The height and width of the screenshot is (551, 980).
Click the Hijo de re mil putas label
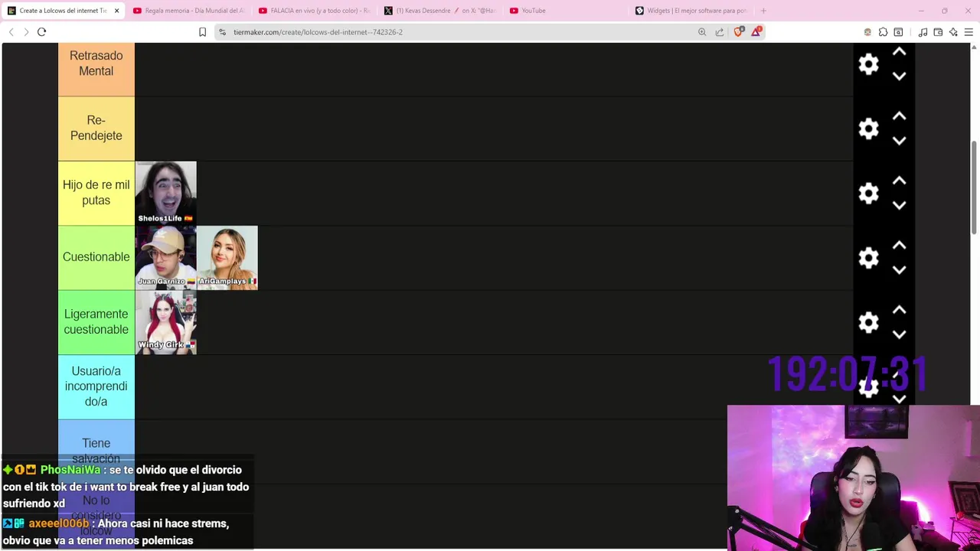pyautogui.click(x=96, y=193)
